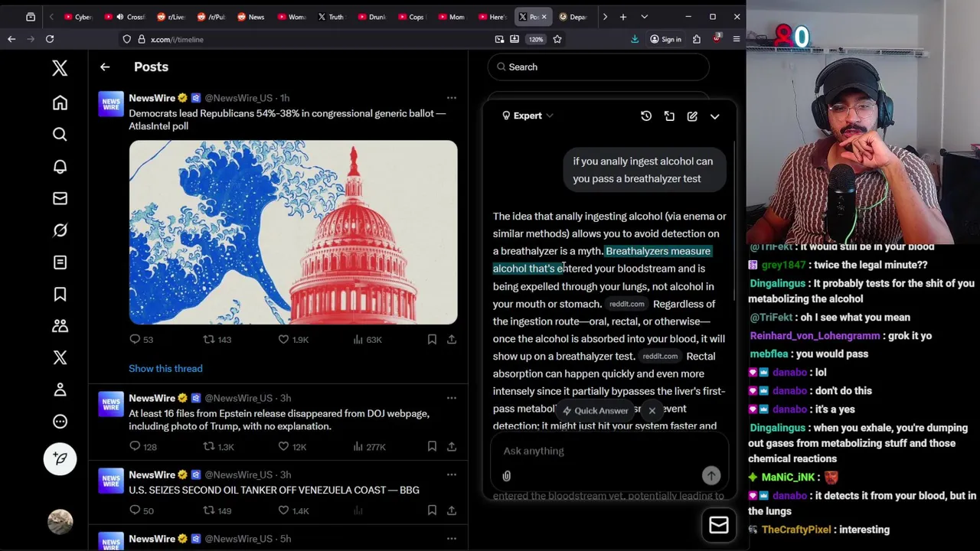The height and width of the screenshot is (551, 980).
Task: Open Home from the X sidebar
Action: (x=60, y=103)
